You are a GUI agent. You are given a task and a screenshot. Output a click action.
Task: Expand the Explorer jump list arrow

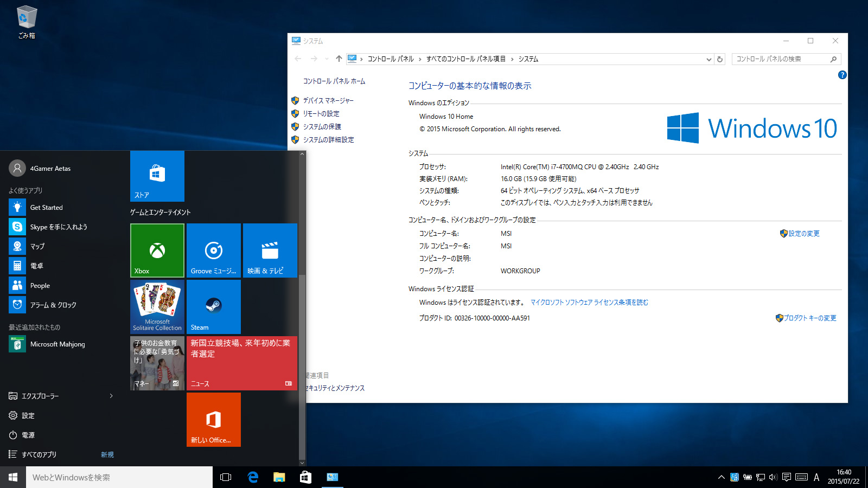click(x=111, y=396)
